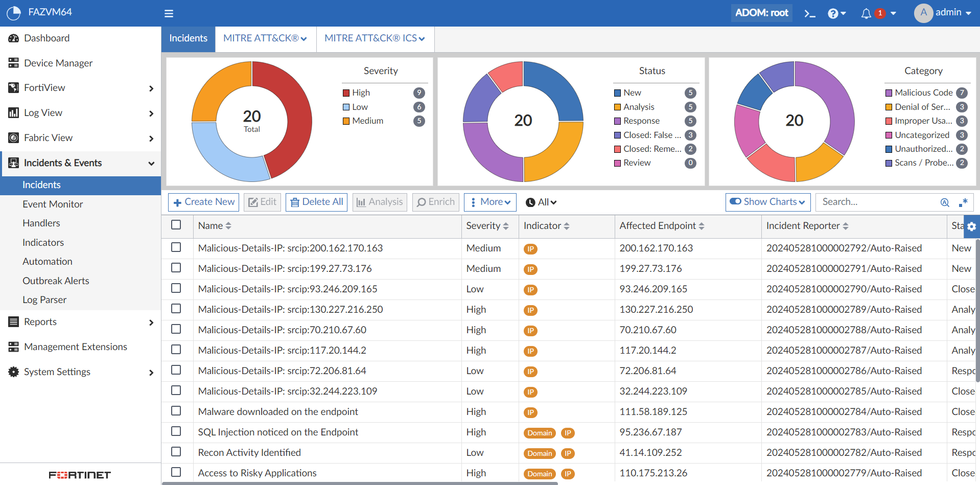Click the search magnifier icon
The image size is (980, 485).
coord(945,202)
